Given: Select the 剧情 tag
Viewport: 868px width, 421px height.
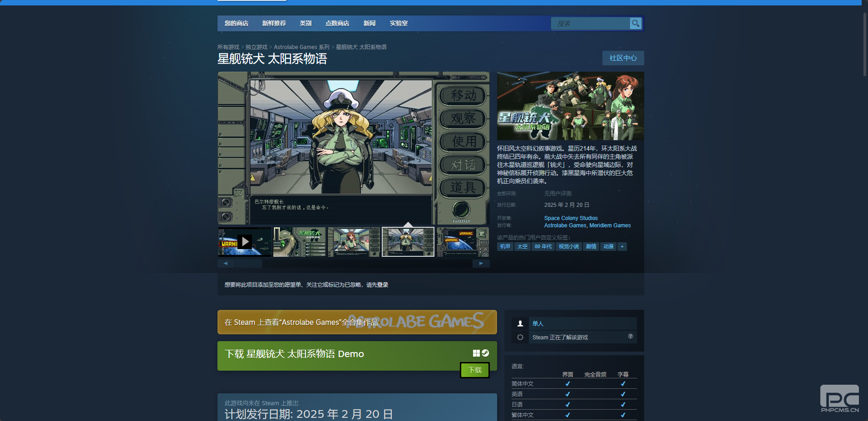Looking at the screenshot, I should click(x=591, y=246).
